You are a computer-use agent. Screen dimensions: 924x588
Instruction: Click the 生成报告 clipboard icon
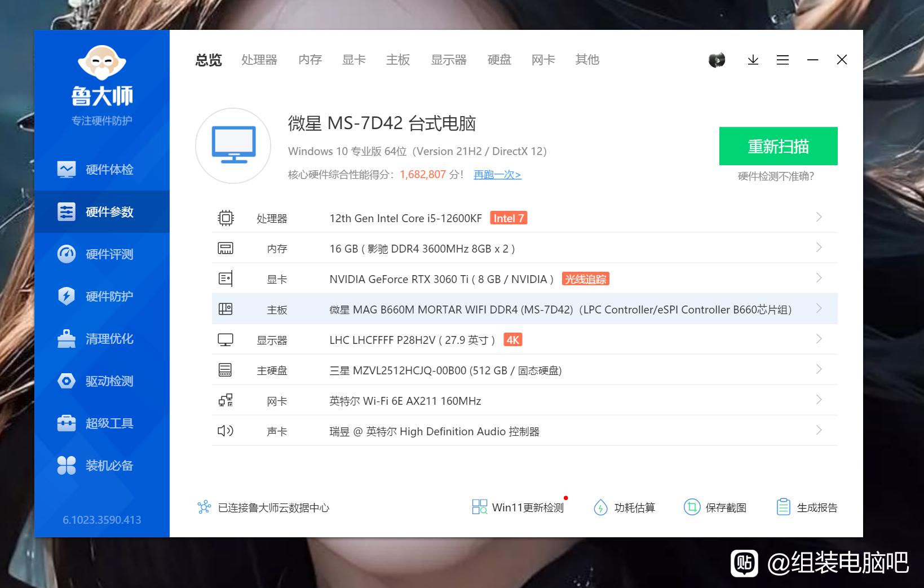click(x=784, y=507)
